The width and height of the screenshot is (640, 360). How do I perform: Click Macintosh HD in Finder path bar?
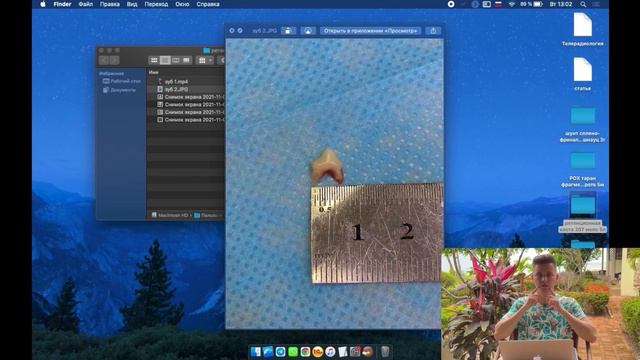tap(170, 215)
